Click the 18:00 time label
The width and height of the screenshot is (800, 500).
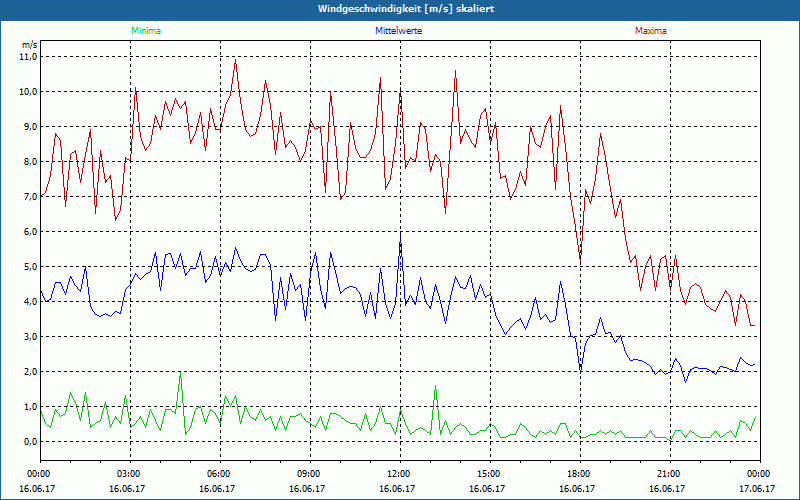tap(577, 474)
